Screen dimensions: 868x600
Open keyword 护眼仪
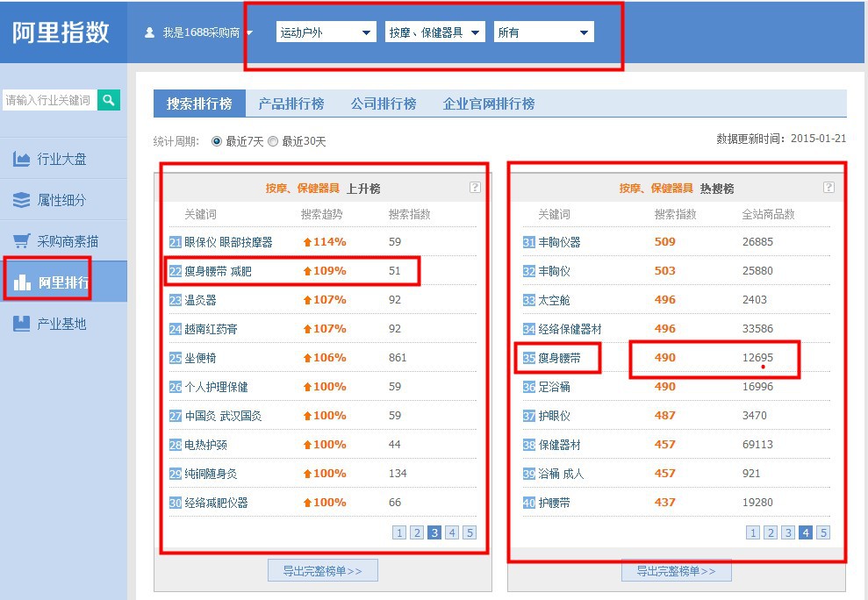554,416
